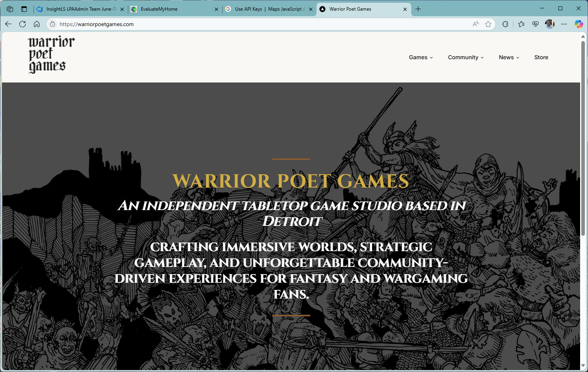Image resolution: width=588 pixels, height=372 pixels.
Task: Refresh the Warrior Poet Games page
Action: click(x=22, y=24)
